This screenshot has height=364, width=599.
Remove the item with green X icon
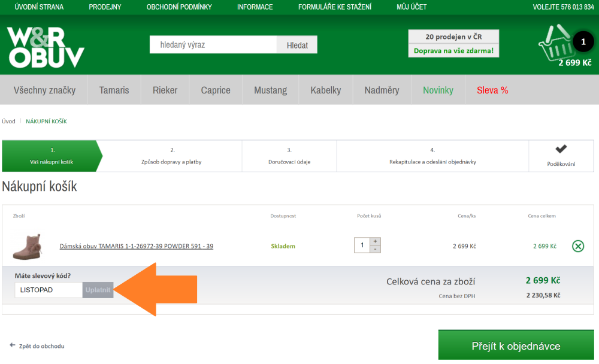click(x=577, y=246)
